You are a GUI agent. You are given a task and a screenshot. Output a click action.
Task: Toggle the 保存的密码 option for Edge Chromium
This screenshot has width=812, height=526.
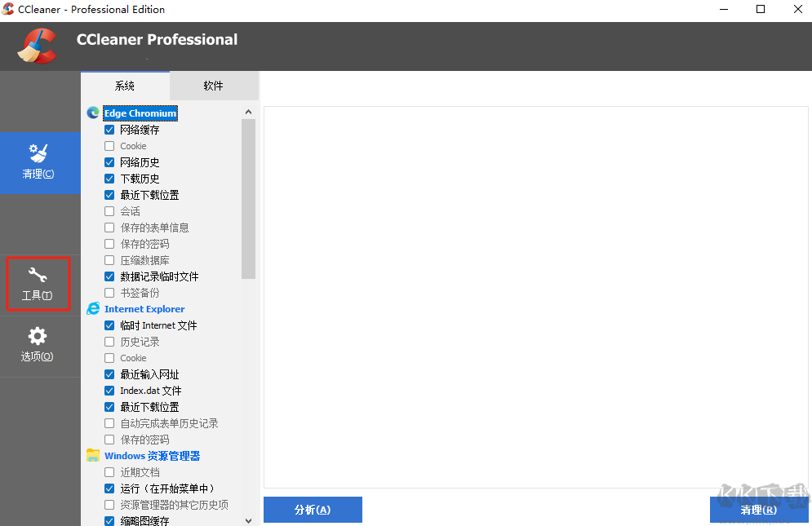109,243
